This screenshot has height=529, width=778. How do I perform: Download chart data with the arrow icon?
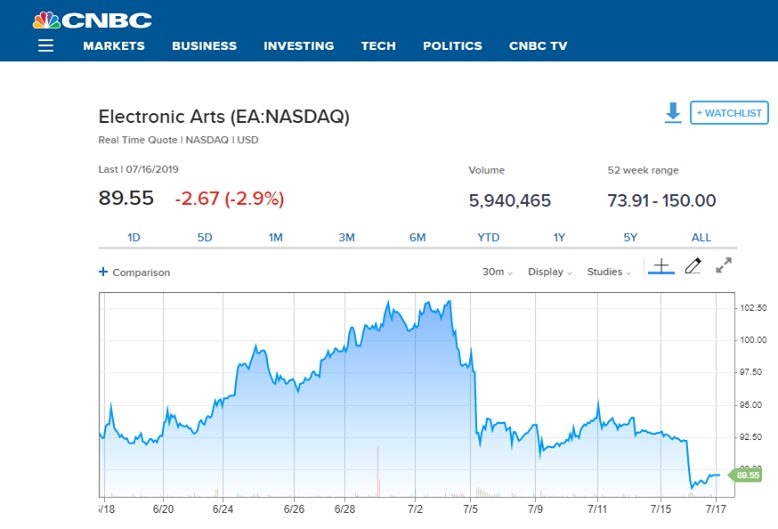673,113
